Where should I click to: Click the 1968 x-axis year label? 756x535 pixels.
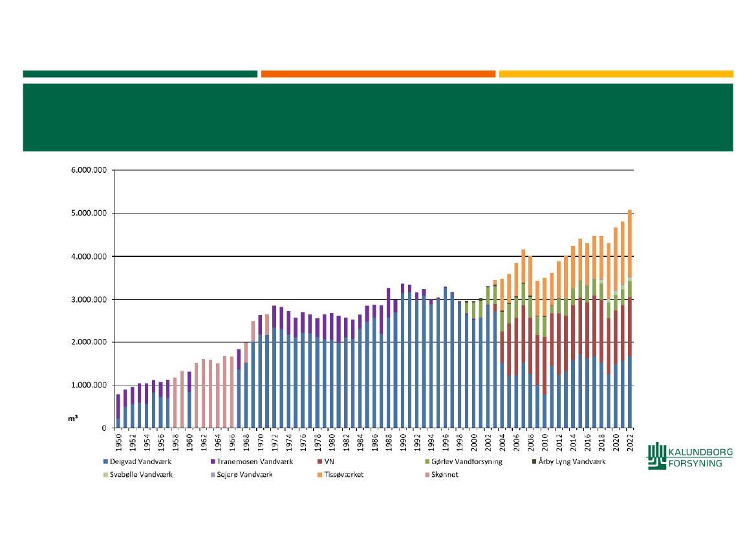tap(246, 442)
